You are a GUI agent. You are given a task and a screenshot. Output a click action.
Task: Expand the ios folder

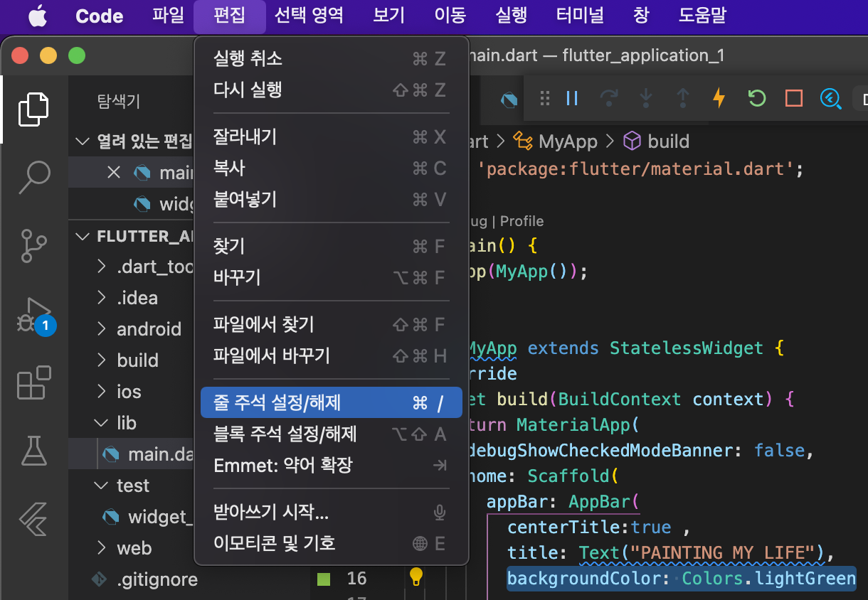pyautogui.click(x=102, y=392)
